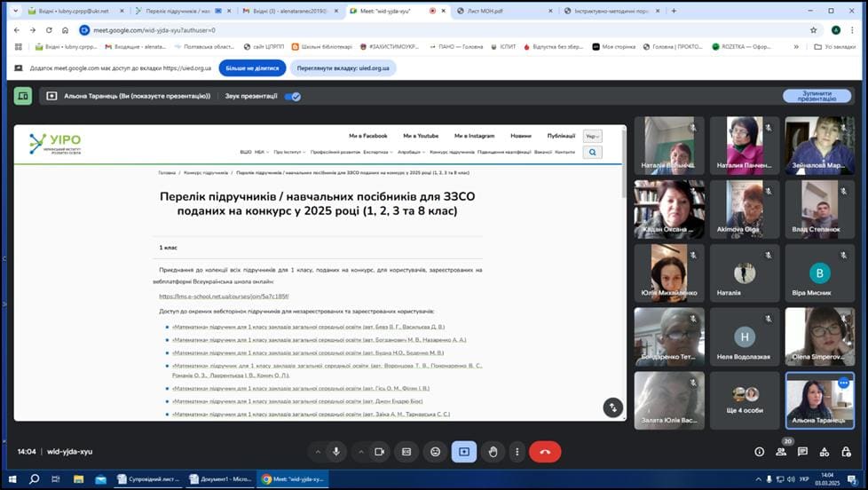
Task: Click Переглянути вкладку: uied.org.ua
Action: point(343,68)
